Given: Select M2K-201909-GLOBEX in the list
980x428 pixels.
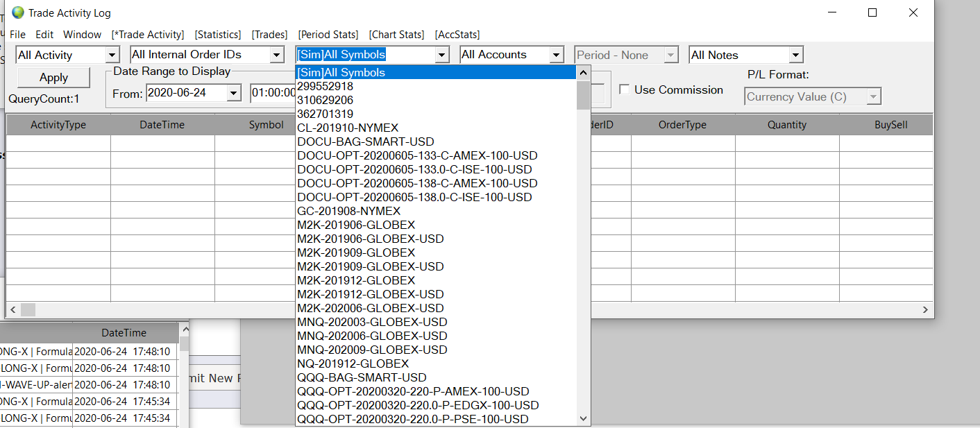Looking at the screenshot, I should coord(436,252).
